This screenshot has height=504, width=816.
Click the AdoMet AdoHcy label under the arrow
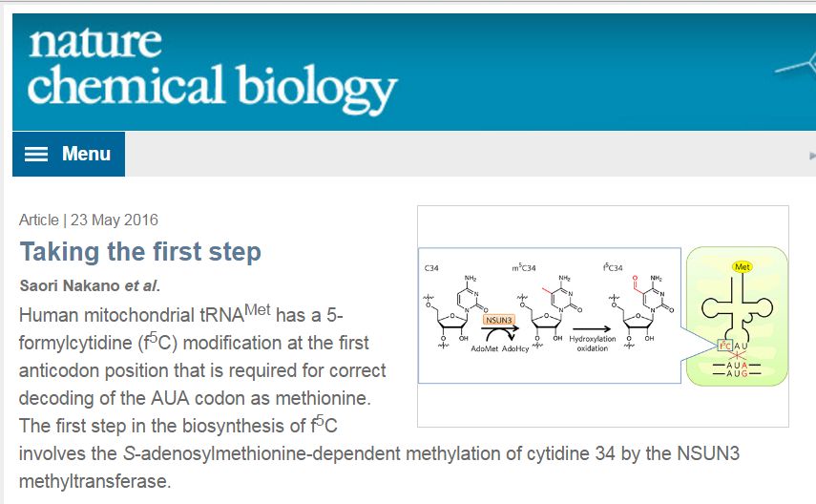click(499, 348)
